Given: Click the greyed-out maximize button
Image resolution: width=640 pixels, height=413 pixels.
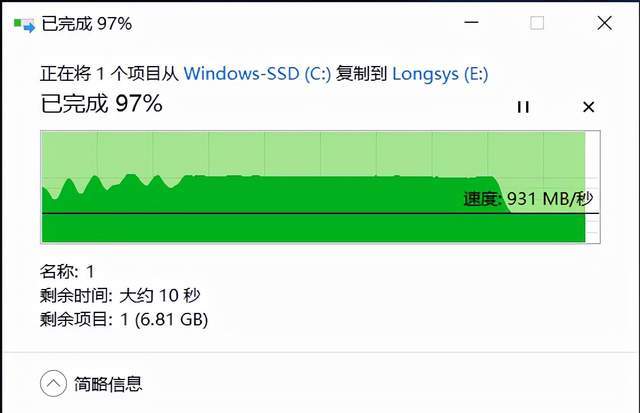Looking at the screenshot, I should [537, 23].
